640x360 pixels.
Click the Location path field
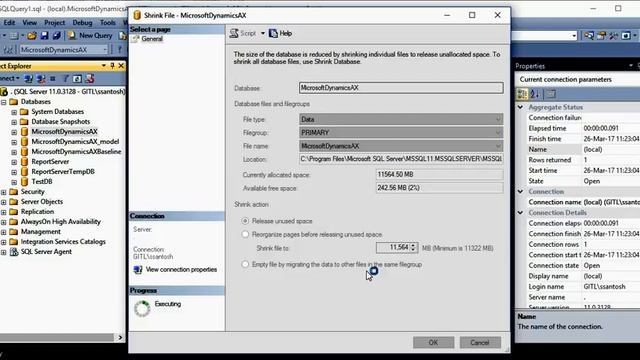(x=401, y=159)
